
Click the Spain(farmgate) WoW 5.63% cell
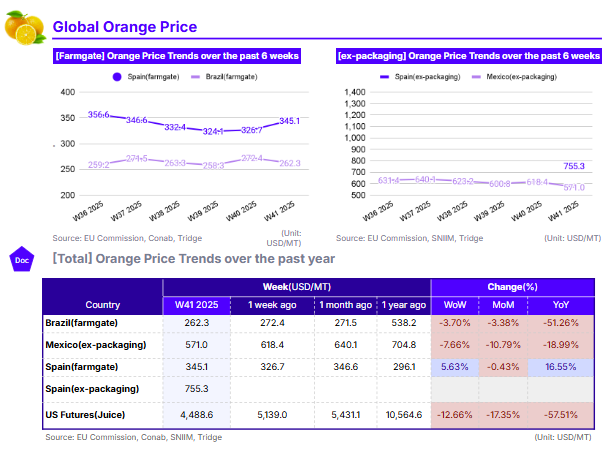[x=453, y=366]
